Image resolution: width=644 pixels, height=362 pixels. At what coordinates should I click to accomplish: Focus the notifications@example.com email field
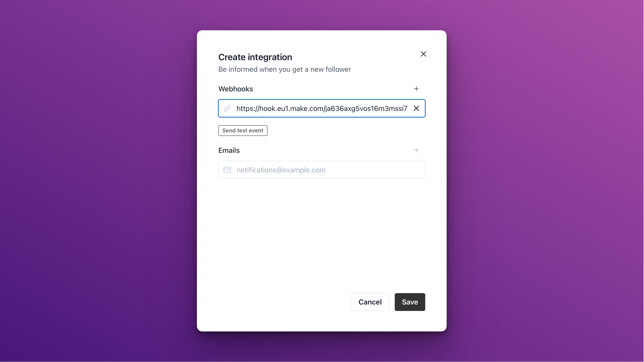point(325,170)
